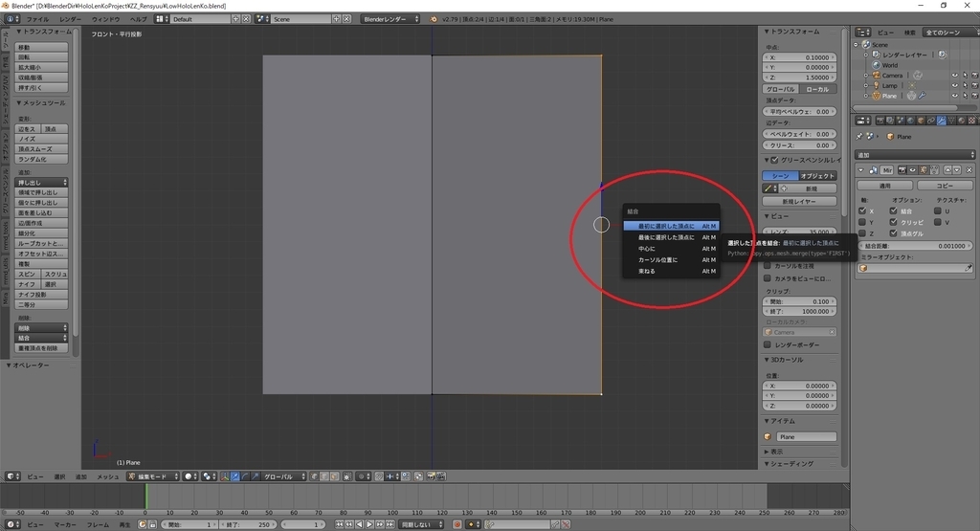Choose カーソル位置に in merge menu
Image resolution: width=980 pixels, height=531 pixels.
coord(671,260)
